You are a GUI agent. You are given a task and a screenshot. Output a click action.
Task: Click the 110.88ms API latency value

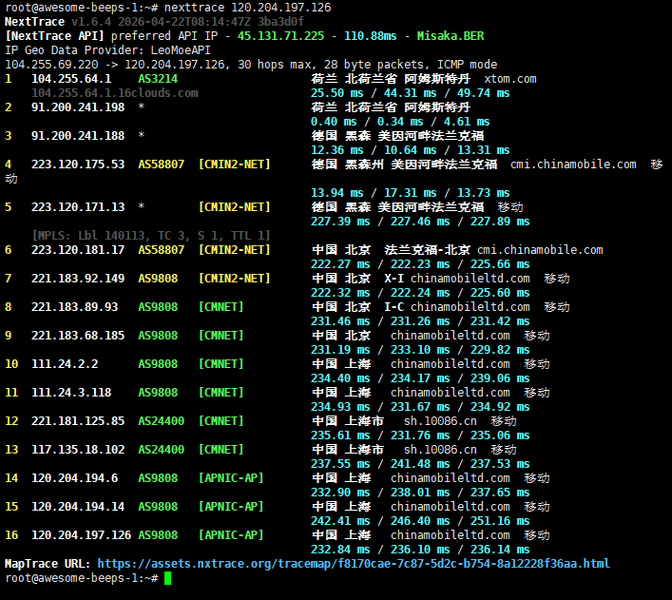370,36
